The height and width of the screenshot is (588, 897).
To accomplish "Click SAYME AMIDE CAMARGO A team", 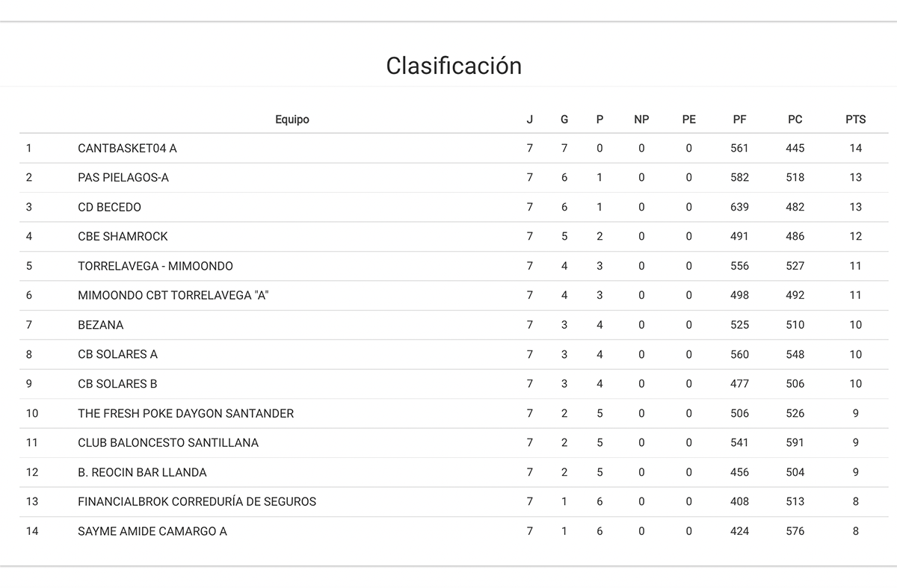I will (152, 531).
